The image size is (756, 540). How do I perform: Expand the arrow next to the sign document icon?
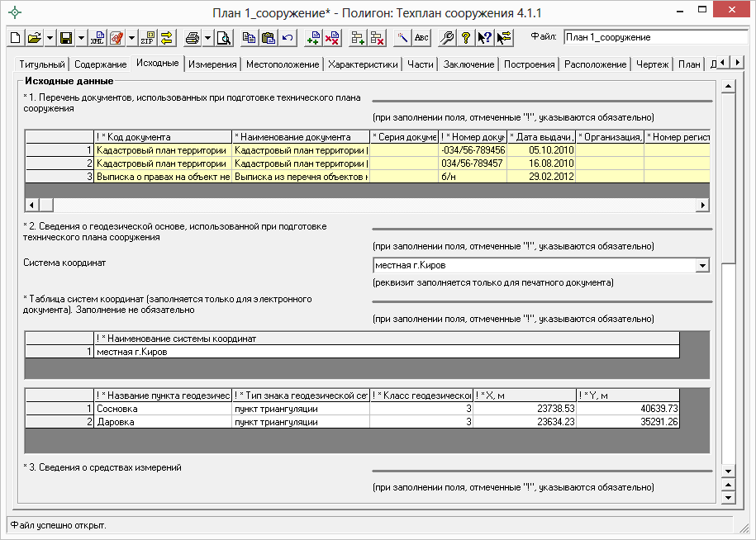131,38
